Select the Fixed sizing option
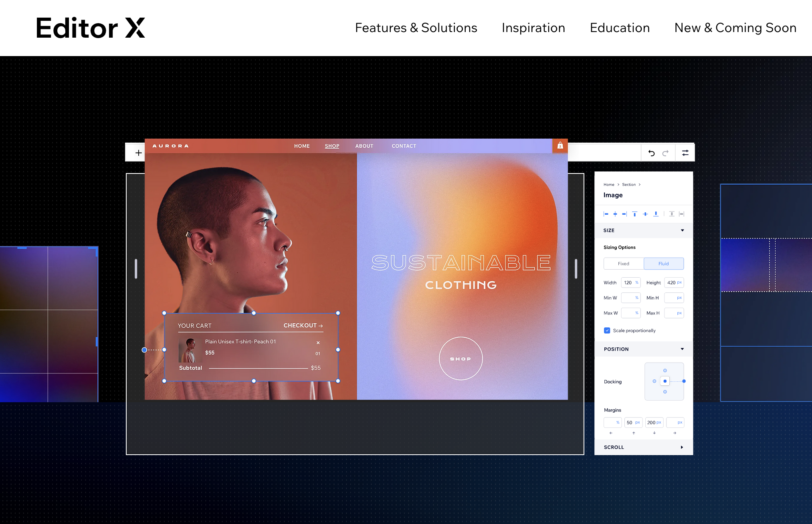This screenshot has width=812, height=524. pyautogui.click(x=623, y=264)
